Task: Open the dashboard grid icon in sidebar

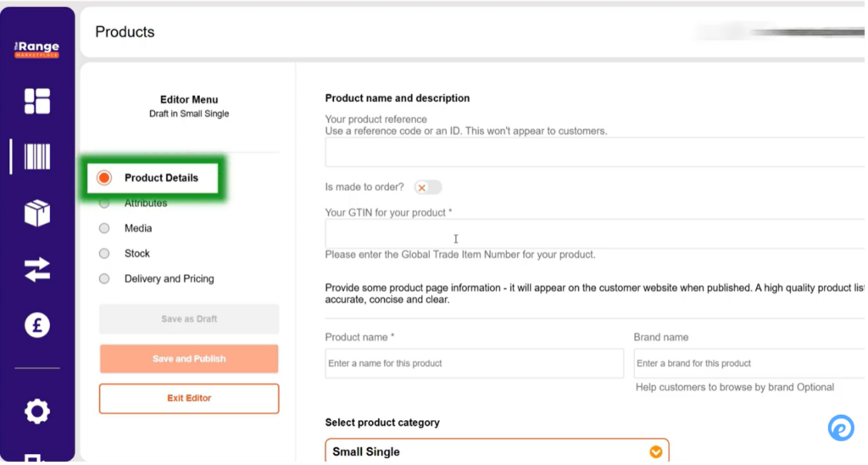Action: point(37,101)
